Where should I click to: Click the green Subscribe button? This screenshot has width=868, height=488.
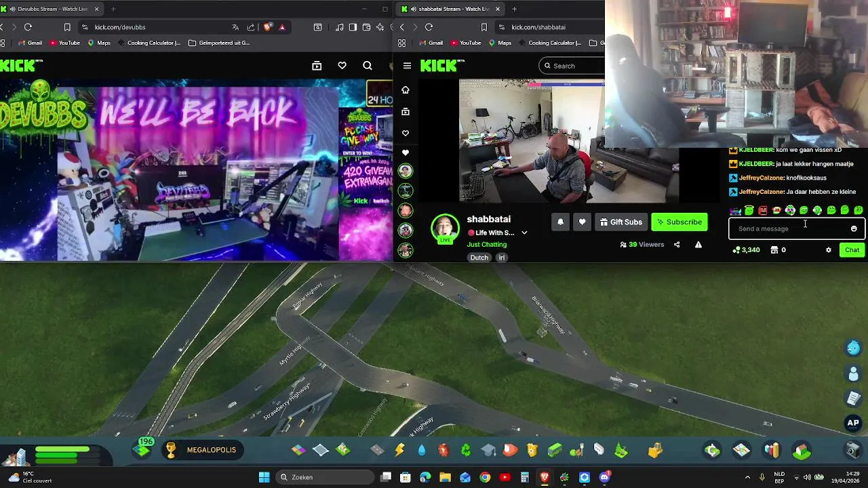(x=679, y=222)
